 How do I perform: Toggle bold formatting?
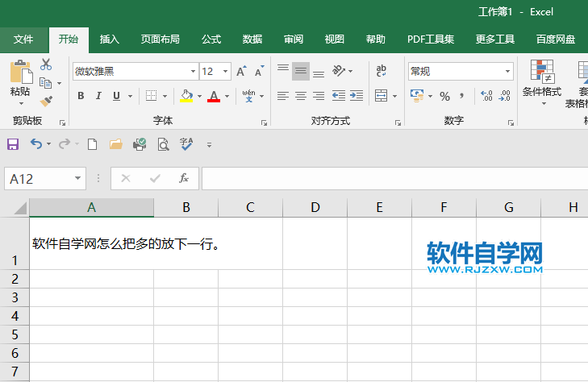(81, 96)
